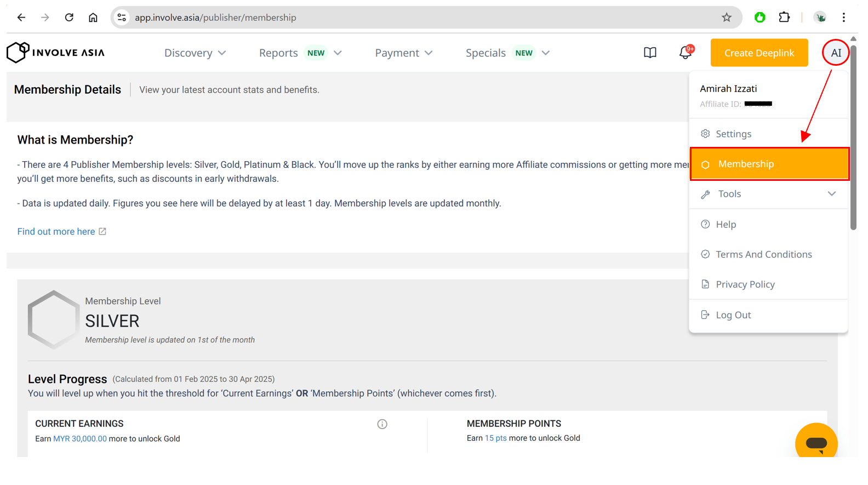This screenshot has height=485, width=868.
Task: Click the page vertical scrollbar
Action: (853, 137)
